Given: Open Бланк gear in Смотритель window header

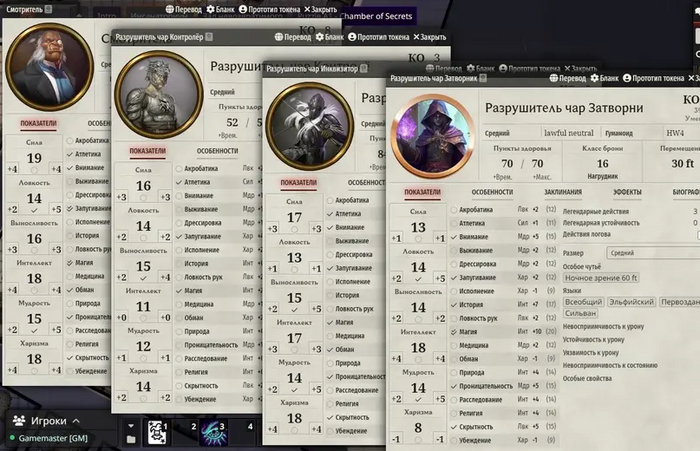Looking at the screenshot, I should [221, 9].
